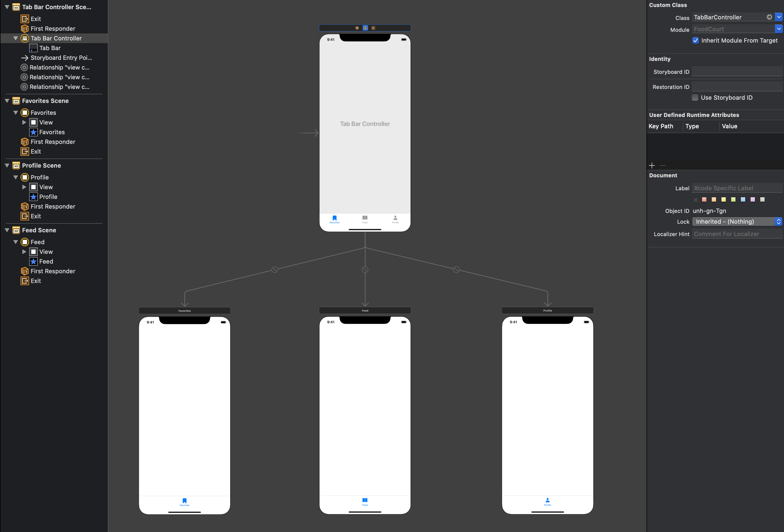
Task: Click Restoration ID input field
Action: pyautogui.click(x=737, y=87)
